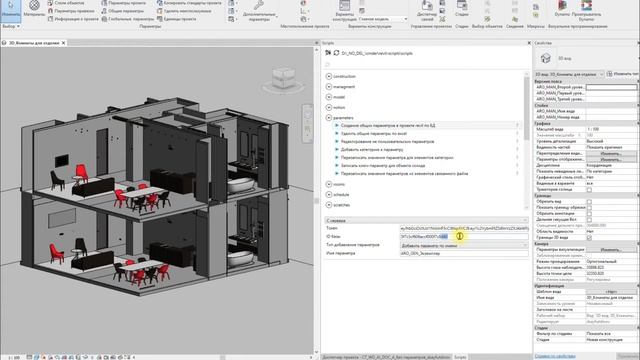Open Параметры проекта (Project Parameters)
Viewport: 640px width, 360px height.
coord(123,3)
